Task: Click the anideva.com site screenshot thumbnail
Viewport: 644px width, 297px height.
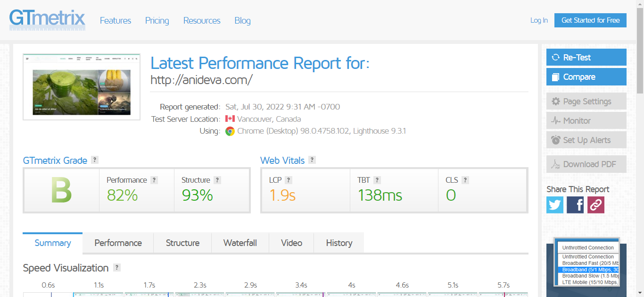Action: [x=82, y=87]
